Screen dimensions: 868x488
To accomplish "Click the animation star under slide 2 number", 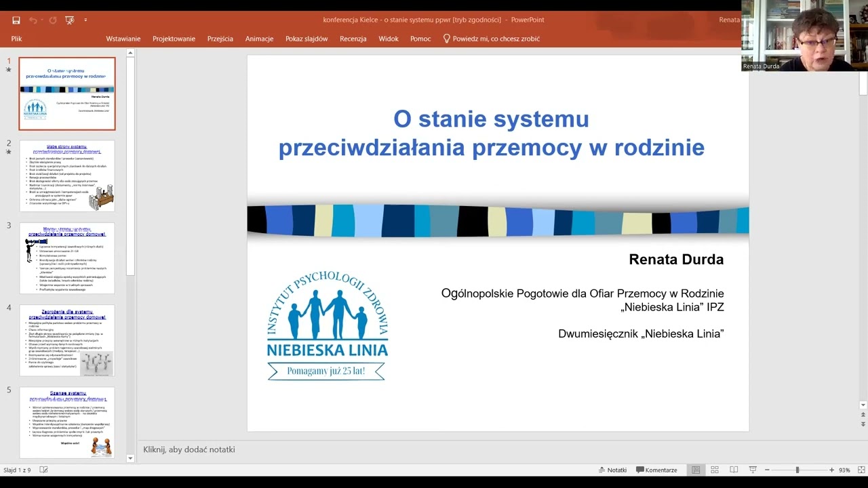I will tap(9, 152).
